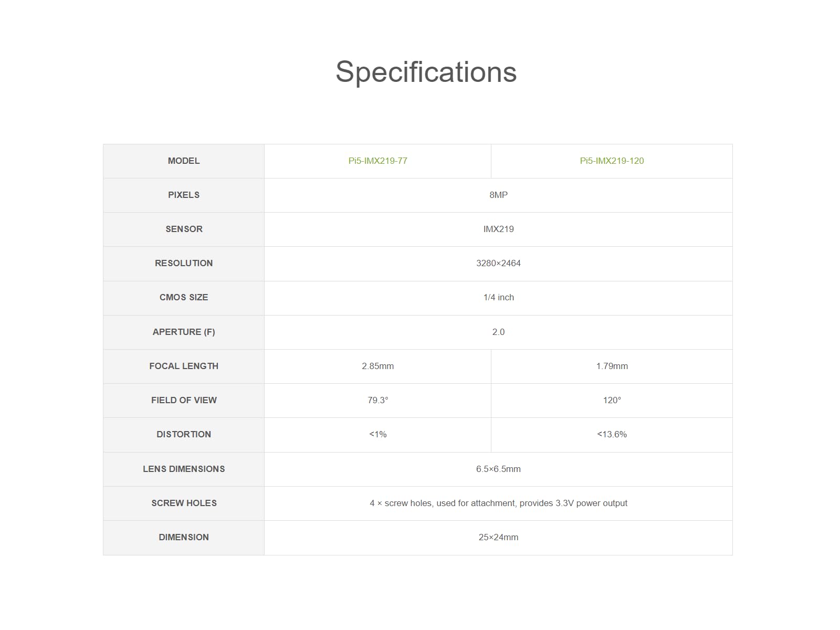Open the Pi5-IMX219-120 model link

click(x=612, y=161)
